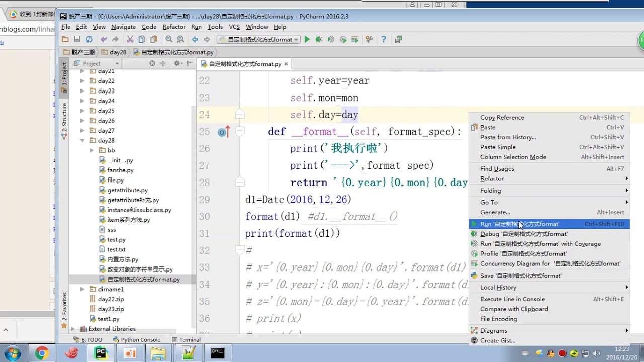
Task: Click the Save All toolbar icon
Action: click(77, 39)
